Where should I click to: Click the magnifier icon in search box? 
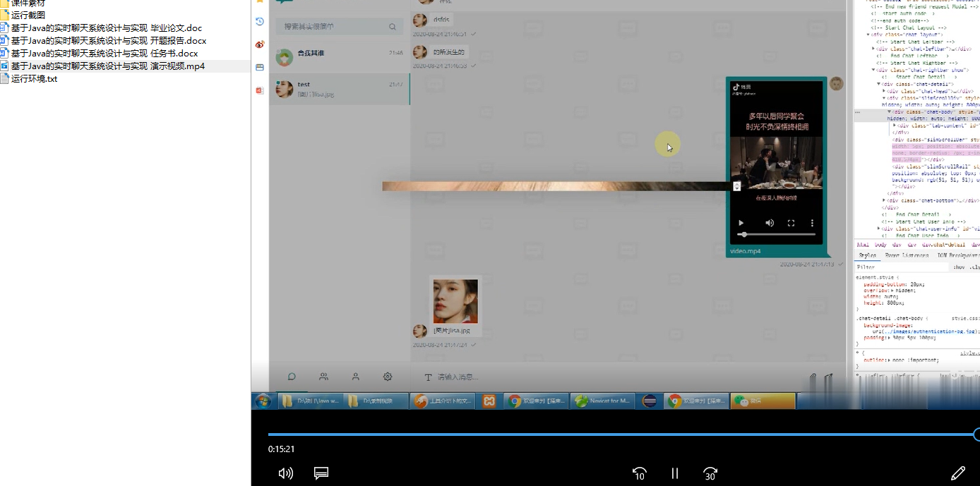393,27
